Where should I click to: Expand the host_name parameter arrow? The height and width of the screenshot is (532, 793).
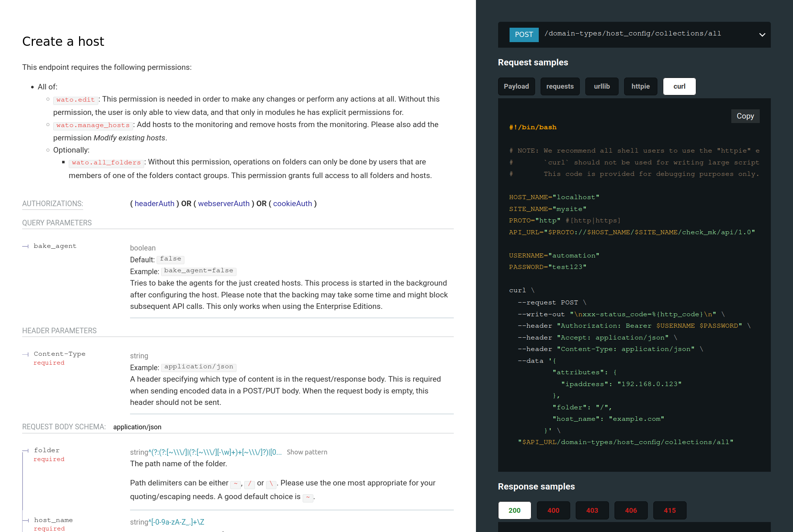click(25, 520)
